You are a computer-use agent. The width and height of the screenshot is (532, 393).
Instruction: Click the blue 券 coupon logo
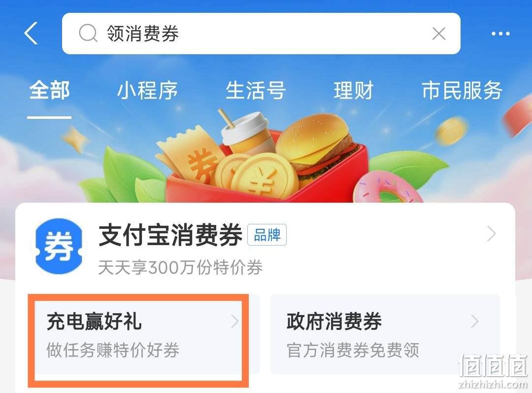click(x=59, y=246)
